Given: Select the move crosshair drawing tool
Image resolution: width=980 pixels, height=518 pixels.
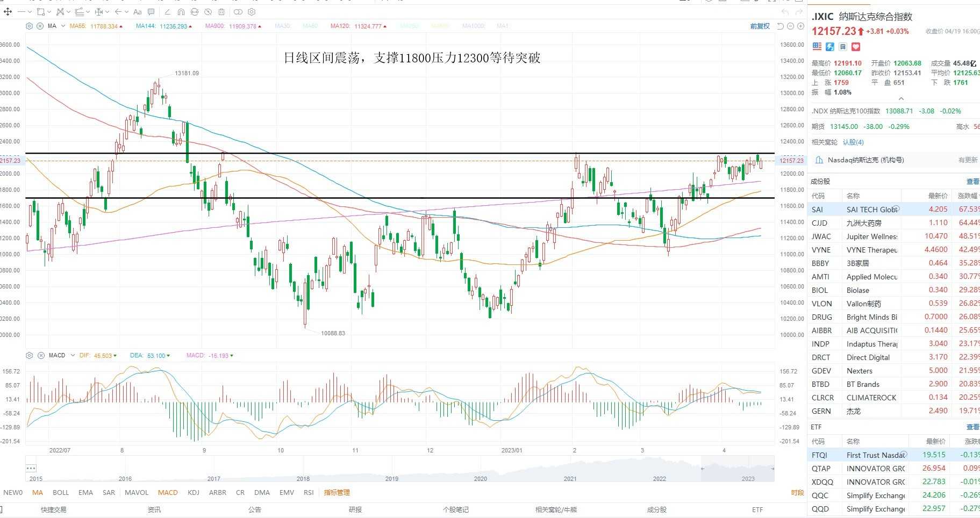Looking at the screenshot, I should point(8,12).
